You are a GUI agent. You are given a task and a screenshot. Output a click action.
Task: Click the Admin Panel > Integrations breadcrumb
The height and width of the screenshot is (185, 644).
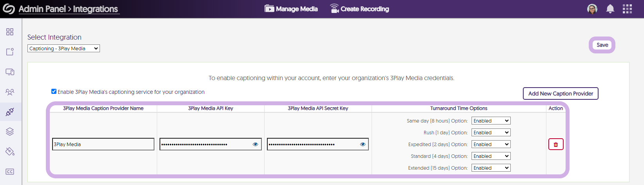point(68,9)
